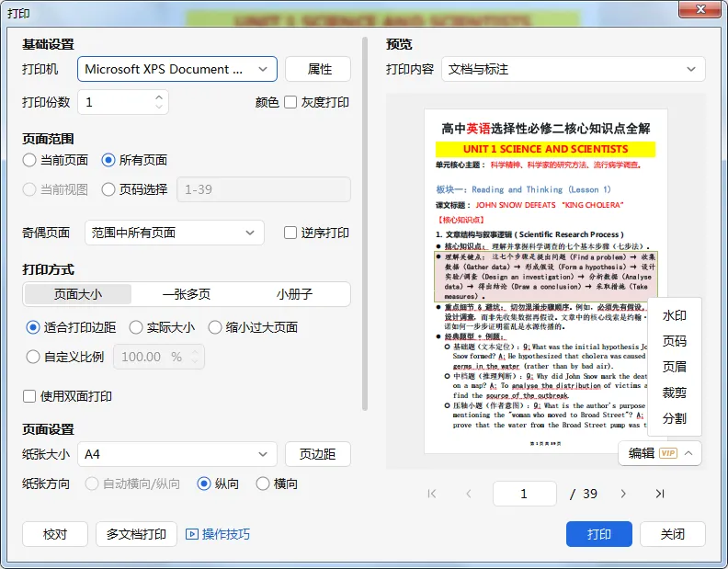Expand the 奇偶页面 dropdown
This screenshot has height=569, width=728.
pyautogui.click(x=175, y=233)
